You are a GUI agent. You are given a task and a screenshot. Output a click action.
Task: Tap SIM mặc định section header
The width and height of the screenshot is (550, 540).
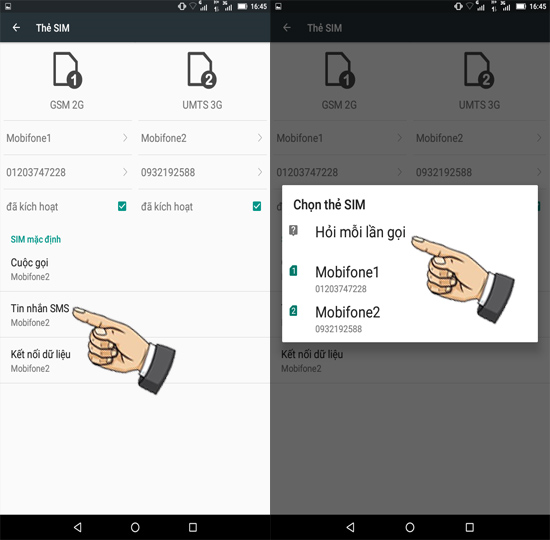click(x=35, y=239)
